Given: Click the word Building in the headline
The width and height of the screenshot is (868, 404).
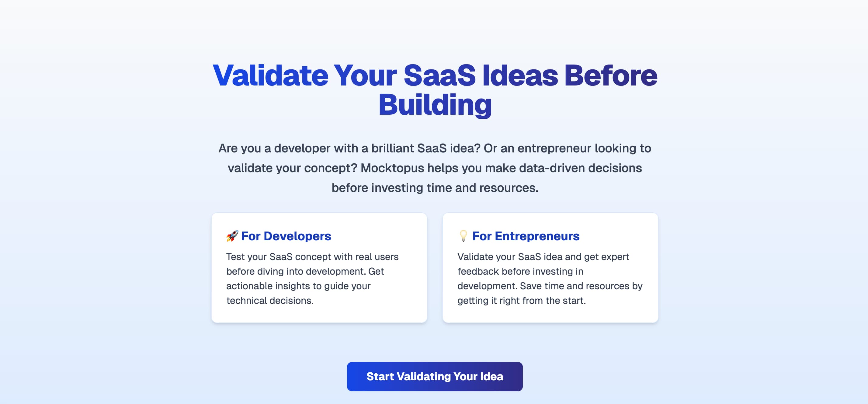Looking at the screenshot, I should click(x=435, y=105).
